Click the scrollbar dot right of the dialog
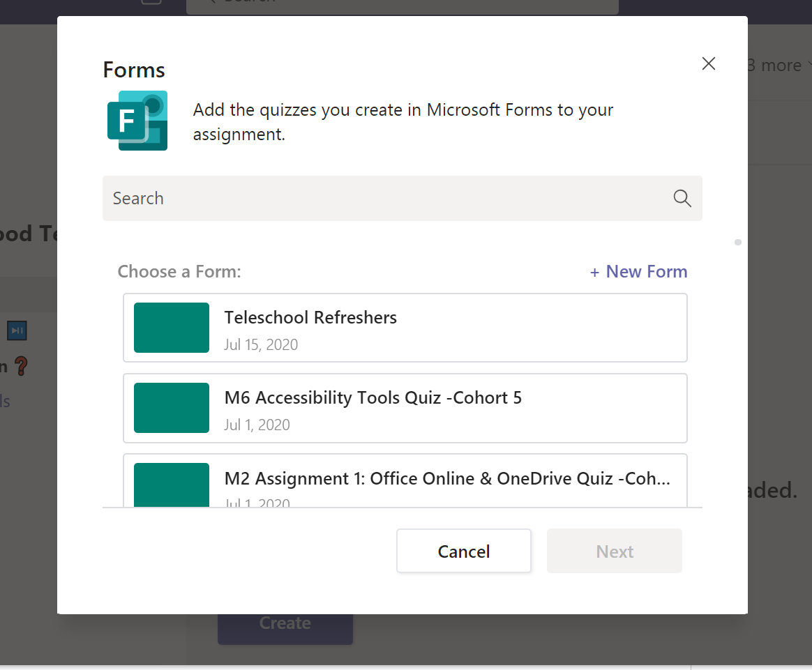812x670 pixels. tap(738, 243)
